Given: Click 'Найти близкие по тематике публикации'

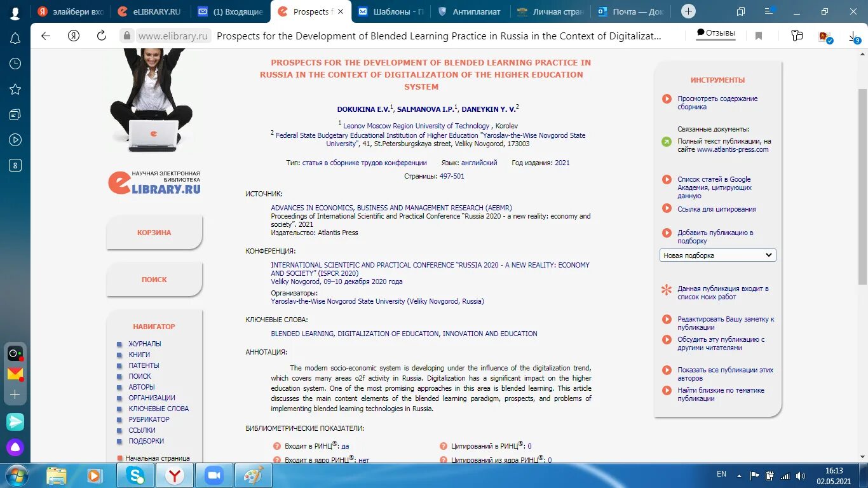Looking at the screenshot, I should (x=721, y=395).
